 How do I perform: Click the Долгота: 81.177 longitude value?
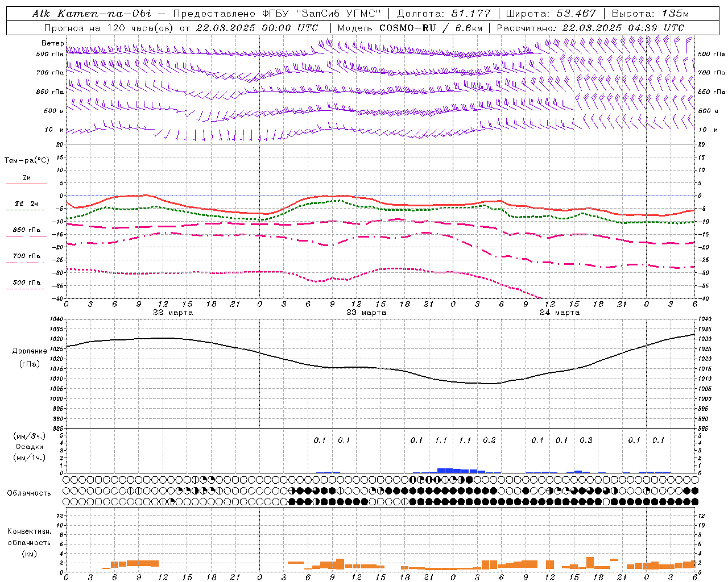pyautogui.click(x=444, y=14)
